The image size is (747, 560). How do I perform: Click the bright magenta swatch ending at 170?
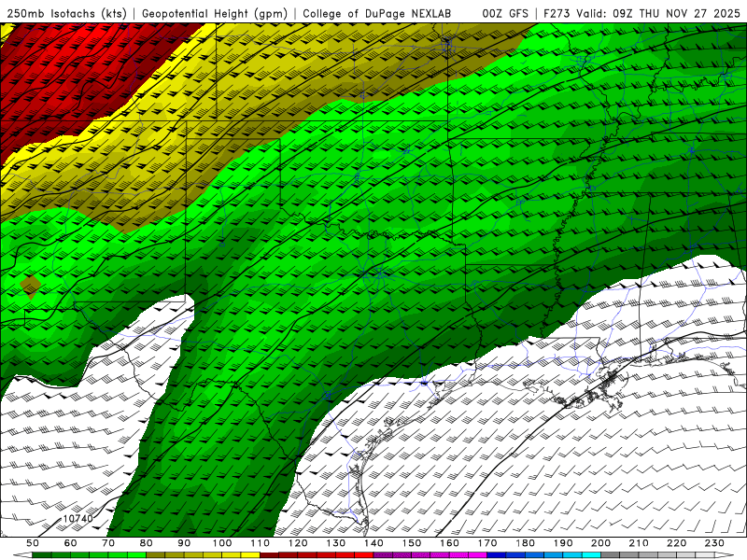tap(477, 555)
